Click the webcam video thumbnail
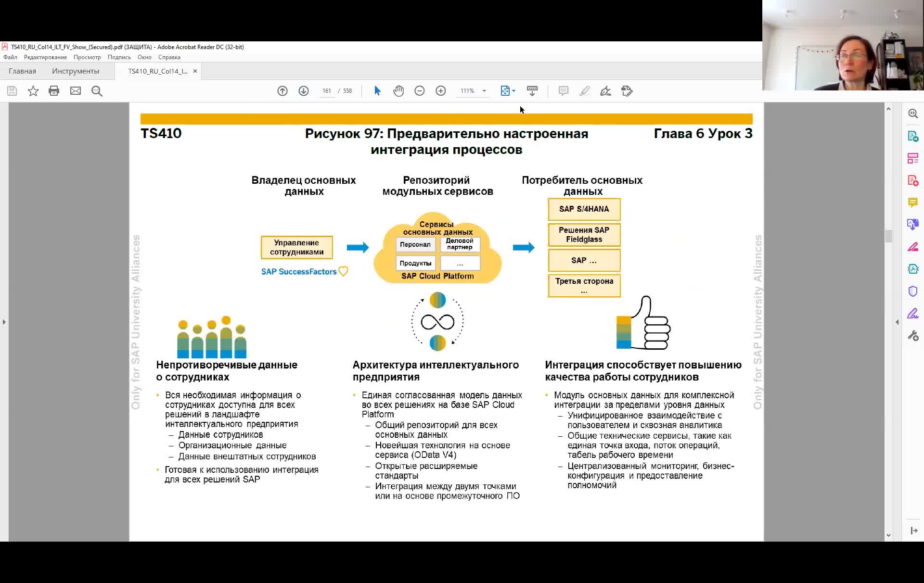The height and width of the screenshot is (583, 924). click(843, 45)
